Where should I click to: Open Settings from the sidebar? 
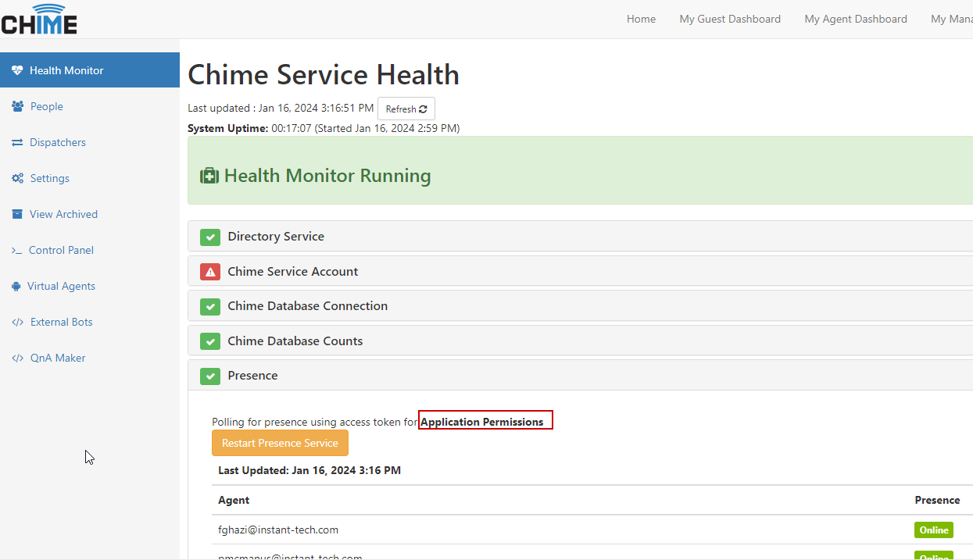90,178
